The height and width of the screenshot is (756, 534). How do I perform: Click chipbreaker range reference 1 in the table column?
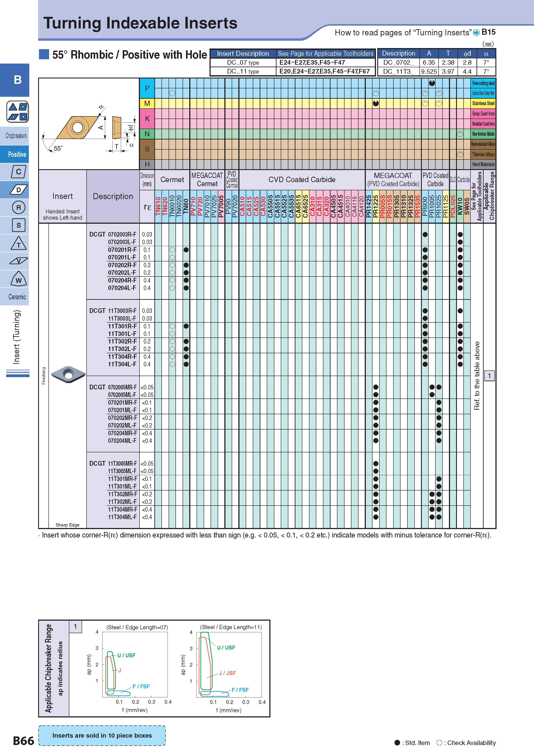[490, 376]
